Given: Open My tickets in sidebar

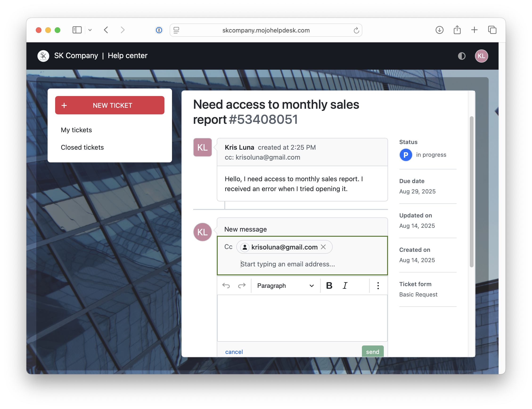Looking at the screenshot, I should coord(76,130).
